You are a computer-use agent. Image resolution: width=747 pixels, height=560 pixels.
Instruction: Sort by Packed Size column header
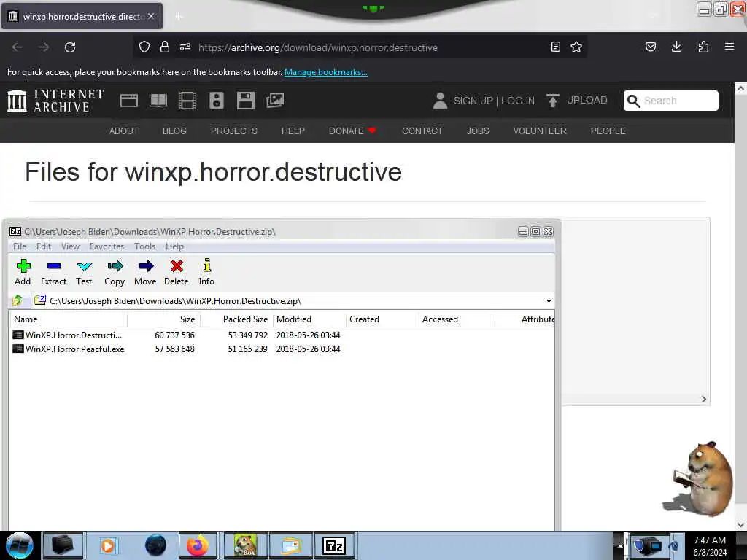click(236, 319)
